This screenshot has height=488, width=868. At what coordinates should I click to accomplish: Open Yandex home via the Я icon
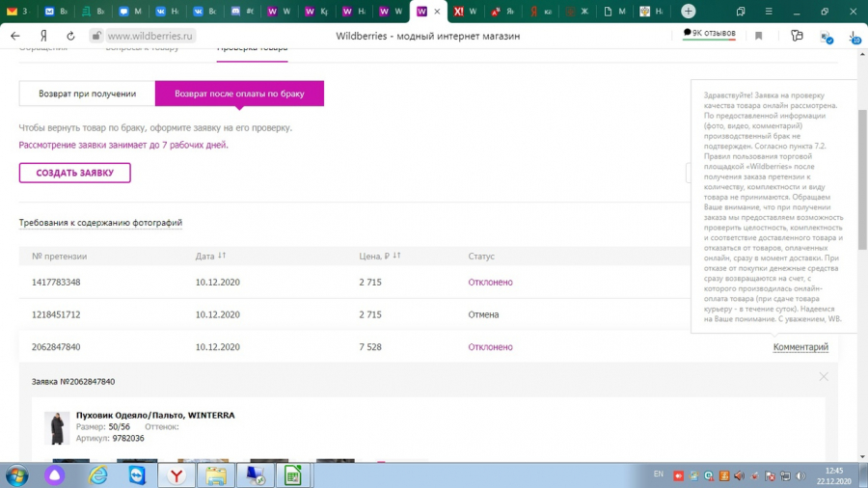(43, 36)
